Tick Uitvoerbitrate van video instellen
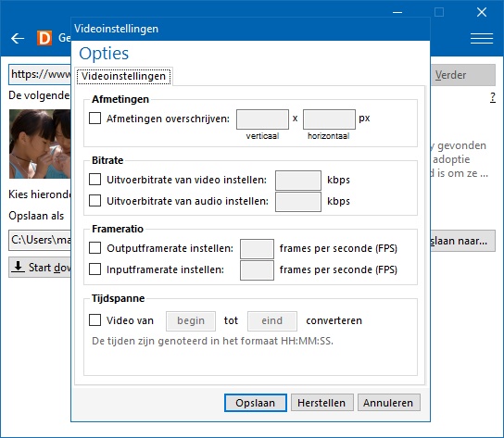The image size is (504, 438). (94, 180)
